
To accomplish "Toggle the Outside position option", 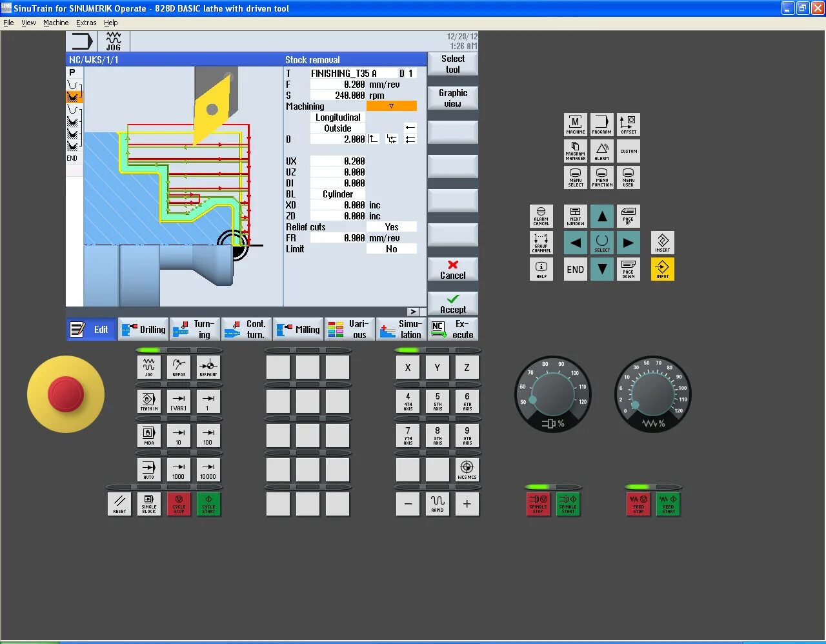I will coord(337,128).
